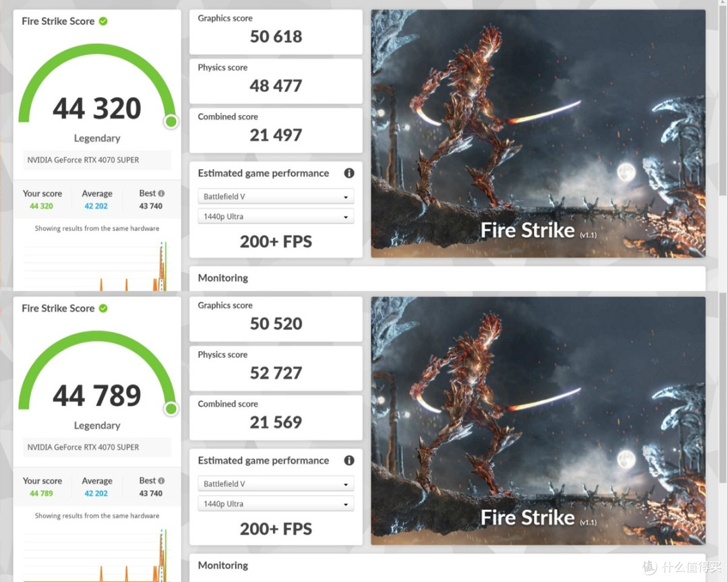The height and width of the screenshot is (582, 728).
Task: Click the green checkmark beside the top Fire Strike Score
Action: pyautogui.click(x=103, y=21)
